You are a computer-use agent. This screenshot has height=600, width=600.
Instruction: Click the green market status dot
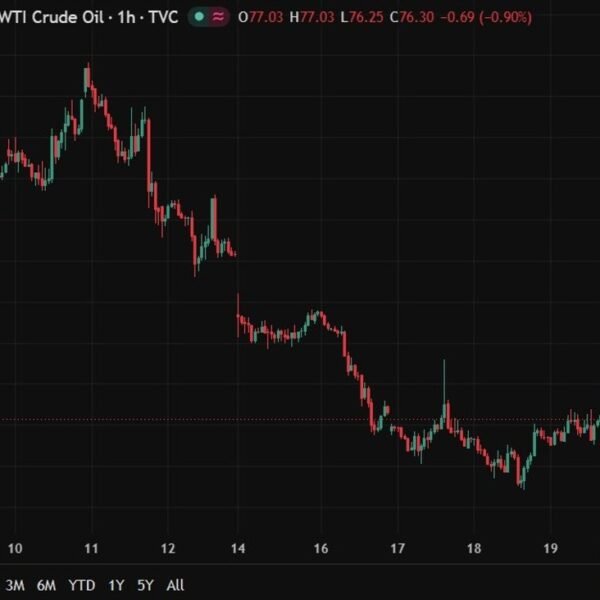tap(199, 17)
